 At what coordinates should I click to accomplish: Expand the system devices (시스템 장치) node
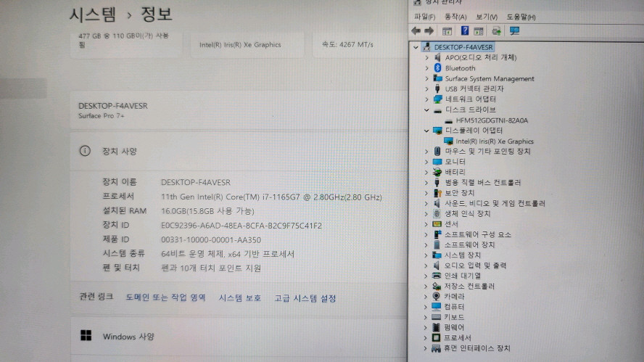pos(426,255)
